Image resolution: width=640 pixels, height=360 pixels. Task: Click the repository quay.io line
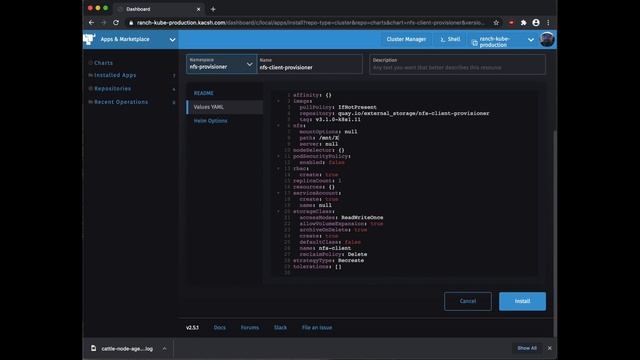pyautogui.click(x=394, y=113)
